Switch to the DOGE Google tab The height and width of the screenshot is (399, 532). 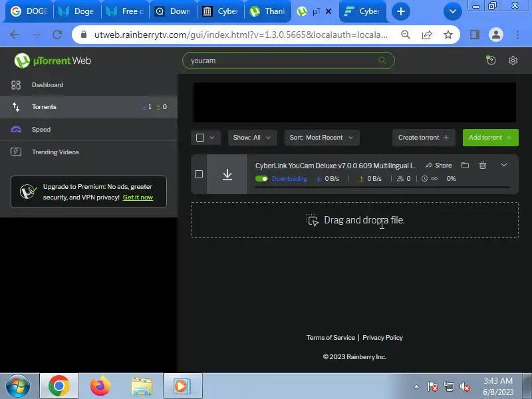(x=29, y=11)
